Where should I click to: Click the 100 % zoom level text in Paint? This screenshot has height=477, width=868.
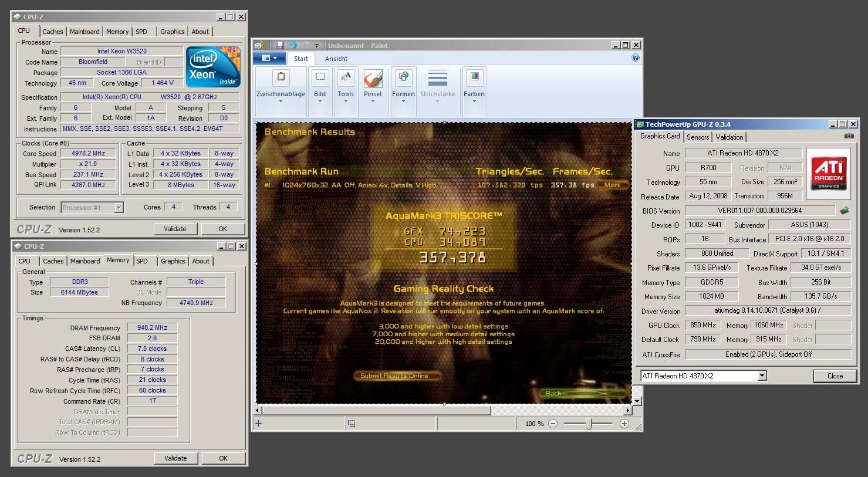tap(534, 424)
